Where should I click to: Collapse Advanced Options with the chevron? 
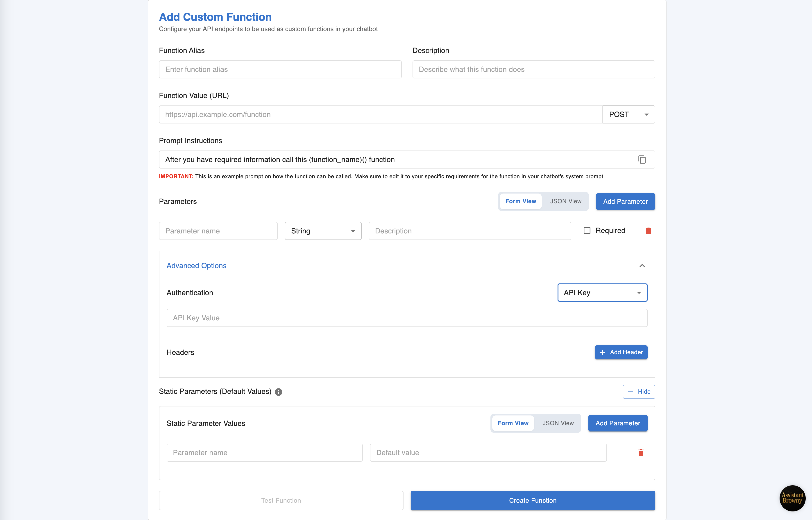tap(642, 266)
